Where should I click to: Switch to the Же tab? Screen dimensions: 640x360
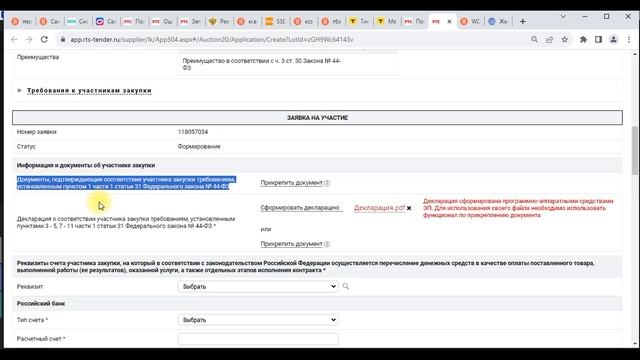(x=498, y=22)
